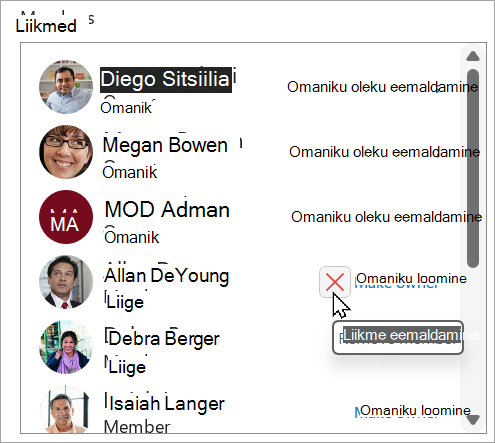Click Diego Sitsiilia's profile photo
This screenshot has height=443, width=495.
click(66, 87)
